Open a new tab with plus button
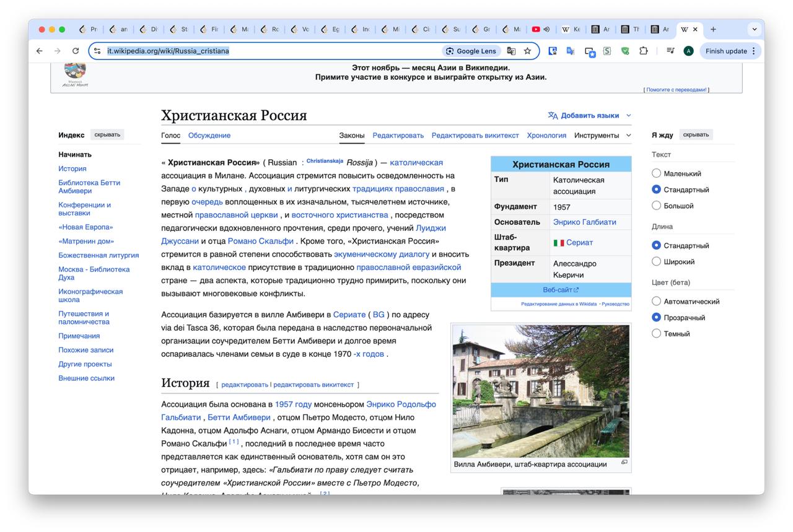The height and width of the screenshot is (532, 793). pos(713,29)
